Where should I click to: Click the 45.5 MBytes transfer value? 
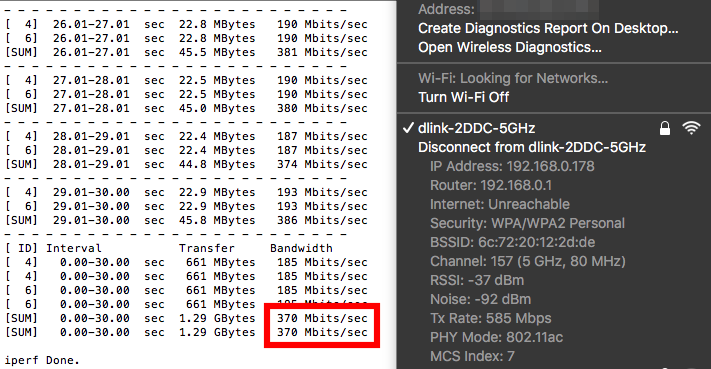pyautogui.click(x=217, y=53)
